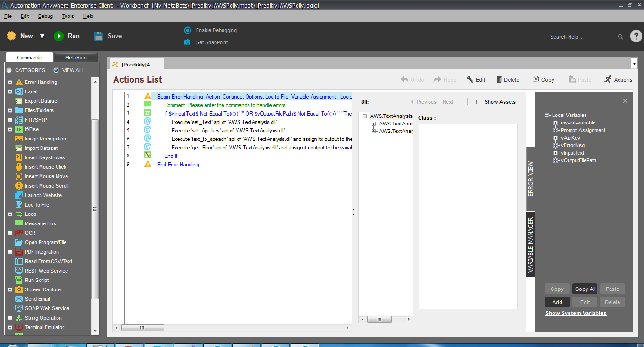The image size is (644, 347).
Task: Expand the Files/Folders command category
Action: (x=10, y=110)
